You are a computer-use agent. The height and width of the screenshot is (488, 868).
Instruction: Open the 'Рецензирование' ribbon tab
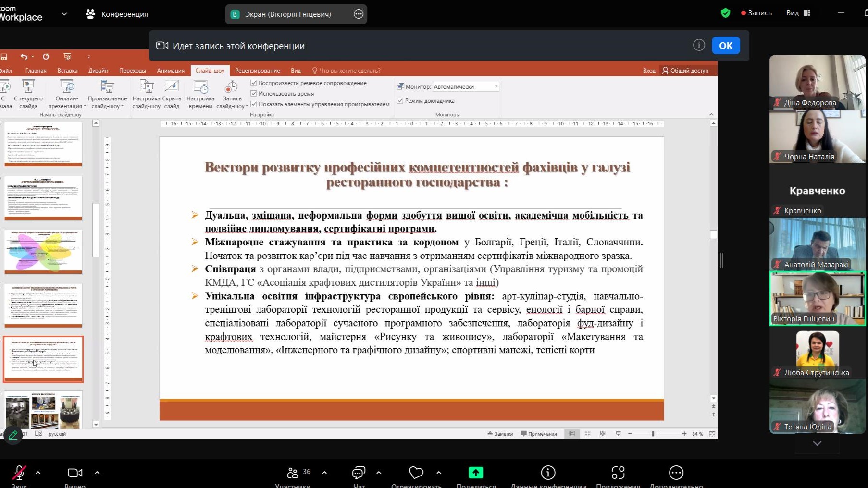coord(257,71)
